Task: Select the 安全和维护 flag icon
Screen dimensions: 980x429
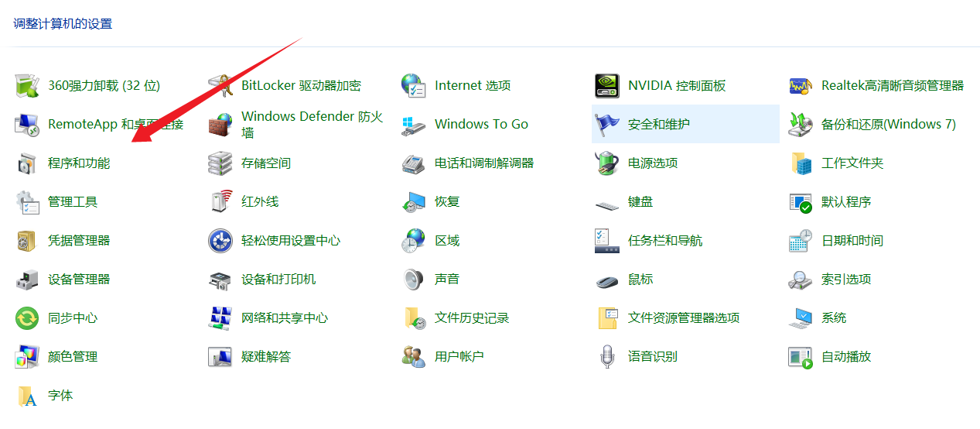Action: tap(607, 124)
